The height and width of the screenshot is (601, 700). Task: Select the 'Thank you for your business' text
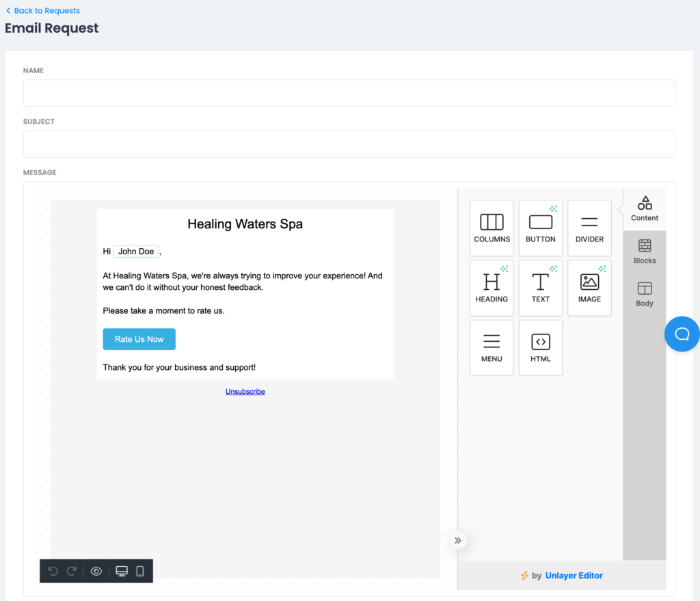pos(179,367)
